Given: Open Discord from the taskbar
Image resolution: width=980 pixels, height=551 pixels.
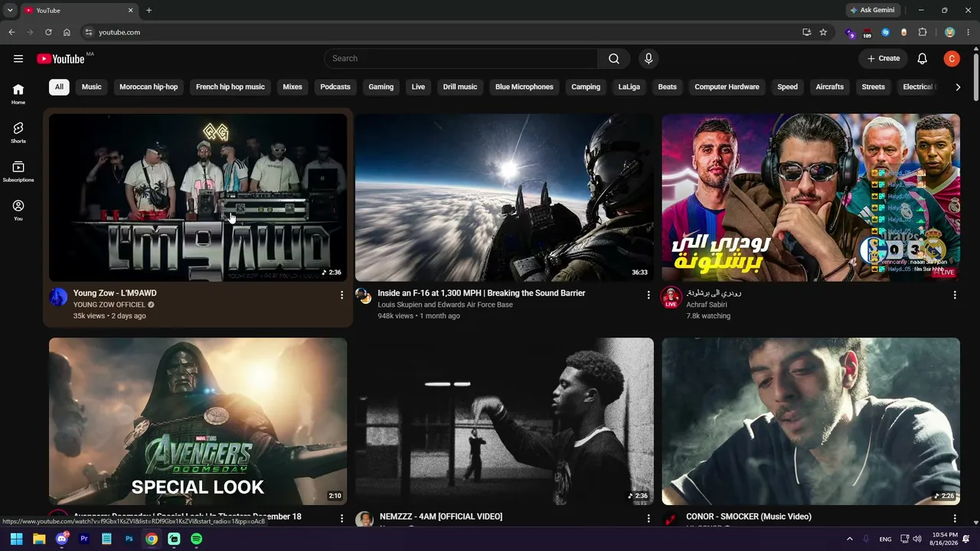Looking at the screenshot, I should [x=62, y=539].
